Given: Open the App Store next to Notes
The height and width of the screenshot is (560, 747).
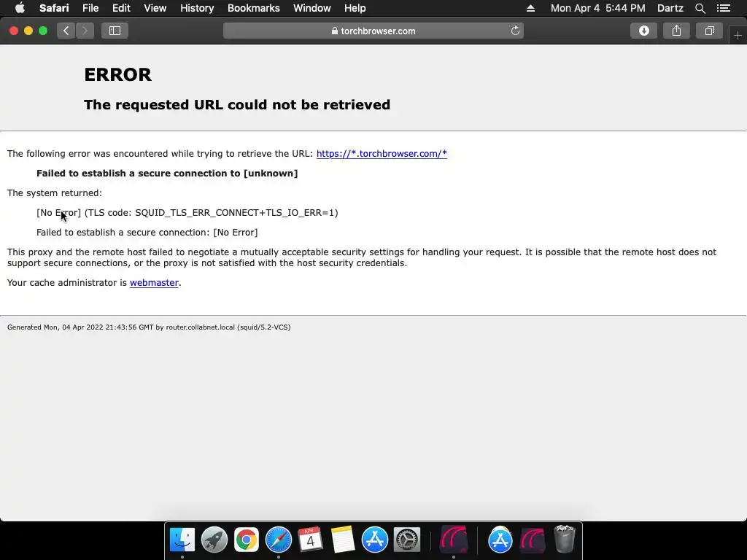Looking at the screenshot, I should click(375, 540).
